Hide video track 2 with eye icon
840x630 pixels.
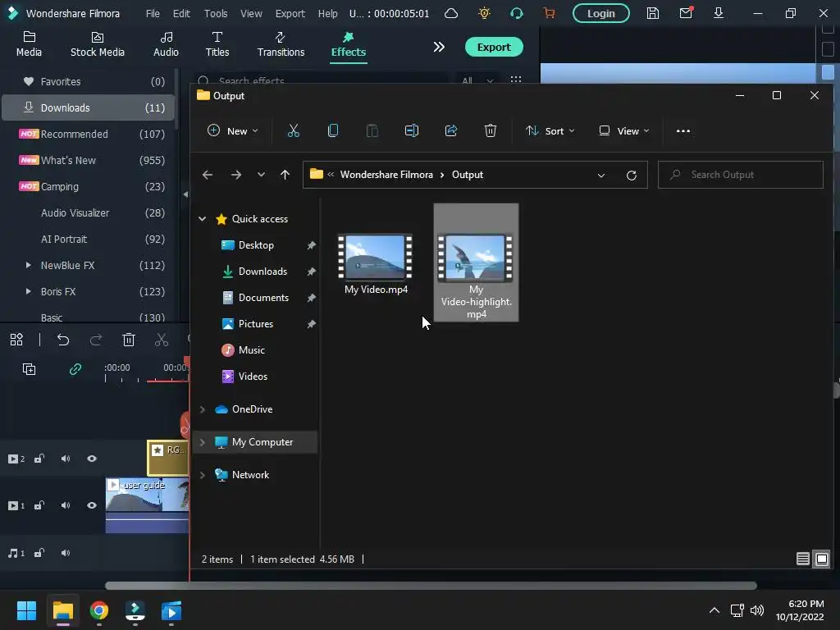coord(92,459)
